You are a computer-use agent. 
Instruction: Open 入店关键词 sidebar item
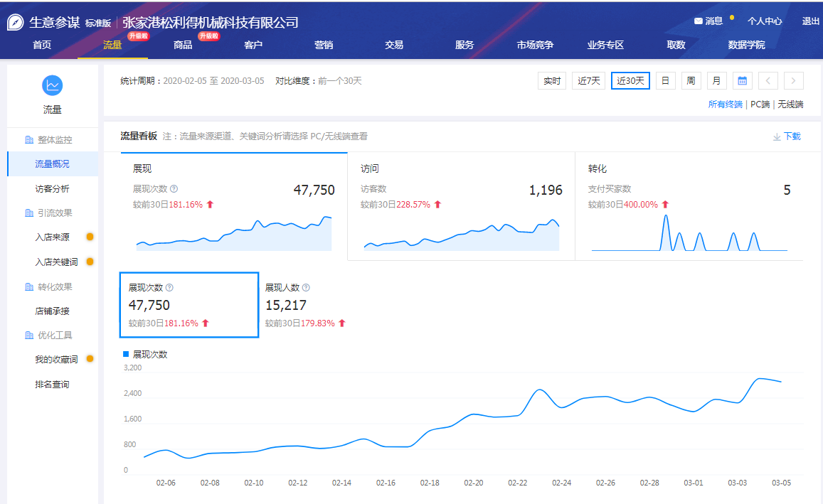coord(56,262)
